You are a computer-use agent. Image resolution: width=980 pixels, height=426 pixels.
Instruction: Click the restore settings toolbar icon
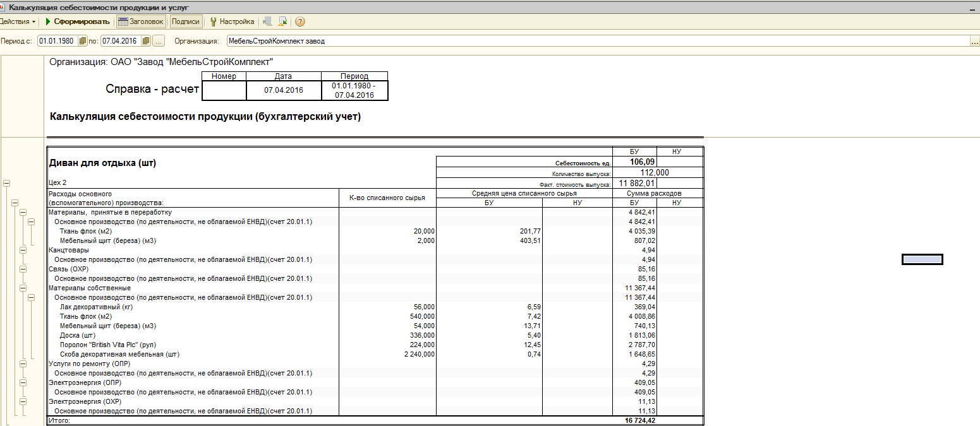point(267,21)
